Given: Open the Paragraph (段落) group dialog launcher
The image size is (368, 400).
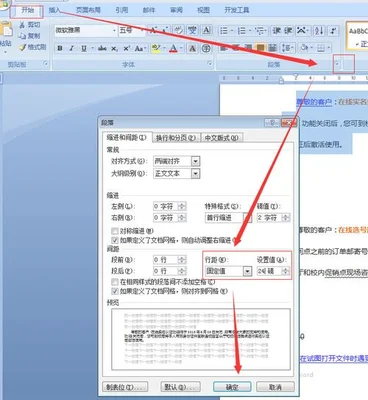Looking at the screenshot, I should (x=338, y=63).
